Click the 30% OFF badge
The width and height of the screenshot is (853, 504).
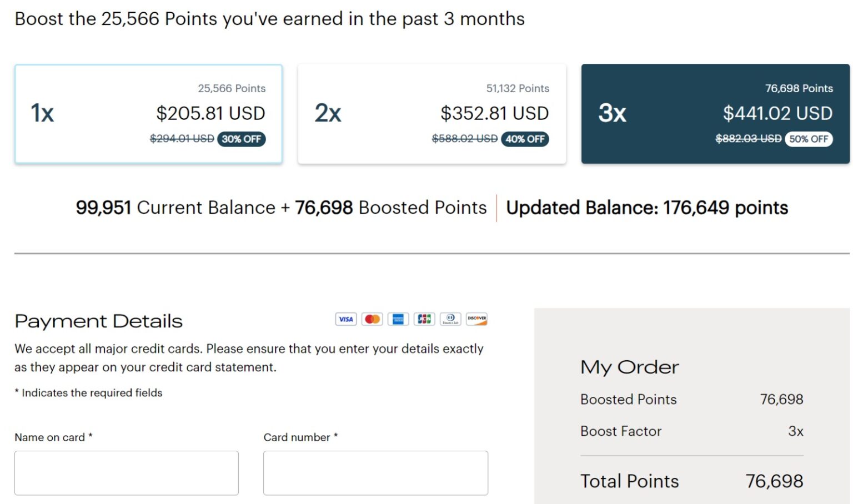tap(242, 139)
